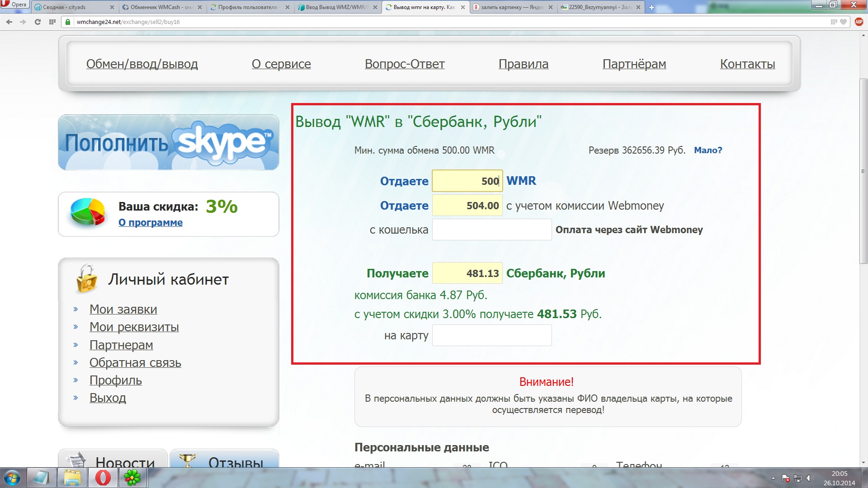Close the 'Сводная - cityads' tab
The height and width of the screenshot is (488, 868).
pyautogui.click(x=112, y=7)
